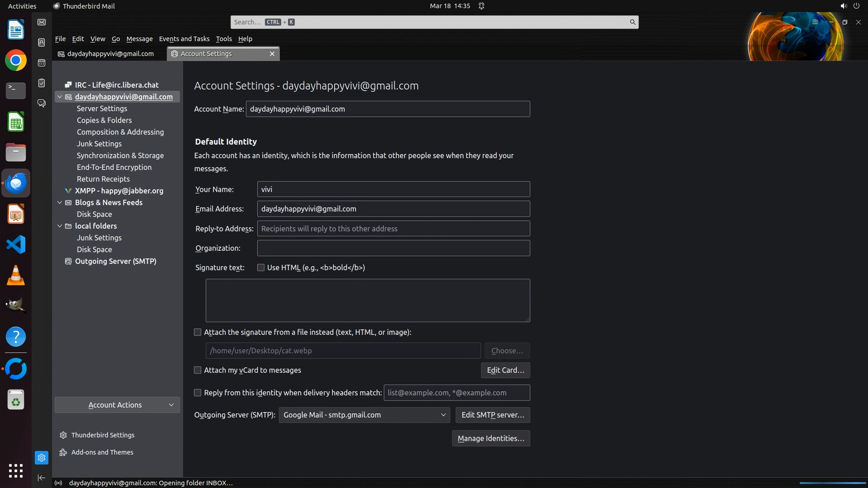Click the Reply-to Address field
Screen dimensions: 868x488
(x=393, y=229)
